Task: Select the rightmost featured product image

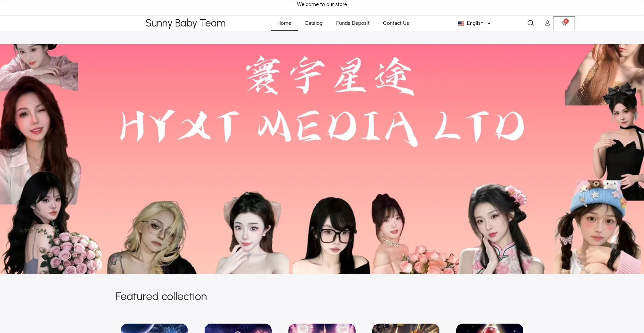Action: click(490, 329)
